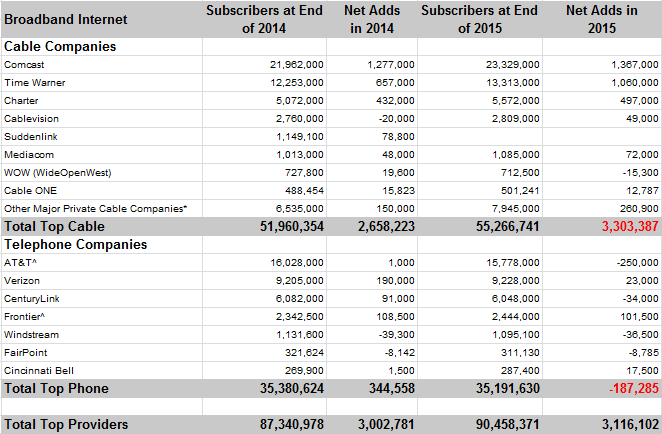The image size is (662, 434).
Task: Click the 'Net Adds in 2014' column header
Action: point(372,19)
